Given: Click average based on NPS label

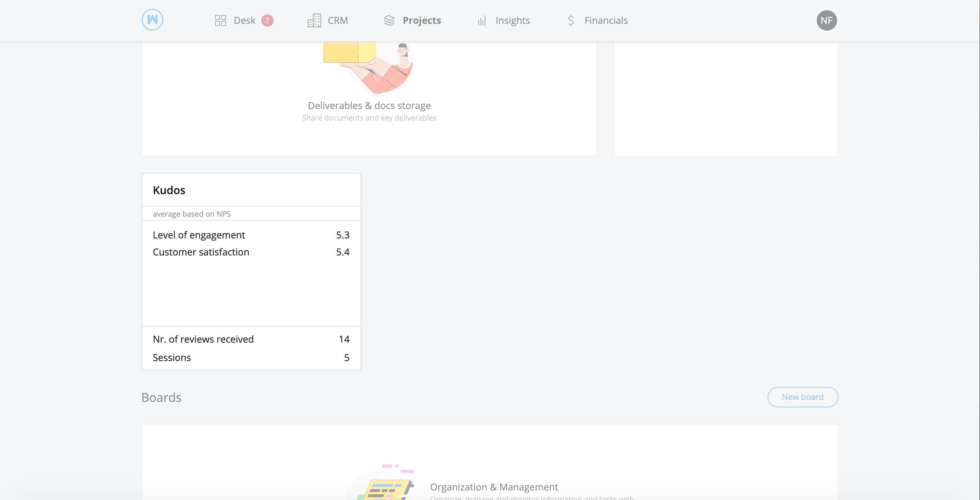Looking at the screenshot, I should 192,214.
